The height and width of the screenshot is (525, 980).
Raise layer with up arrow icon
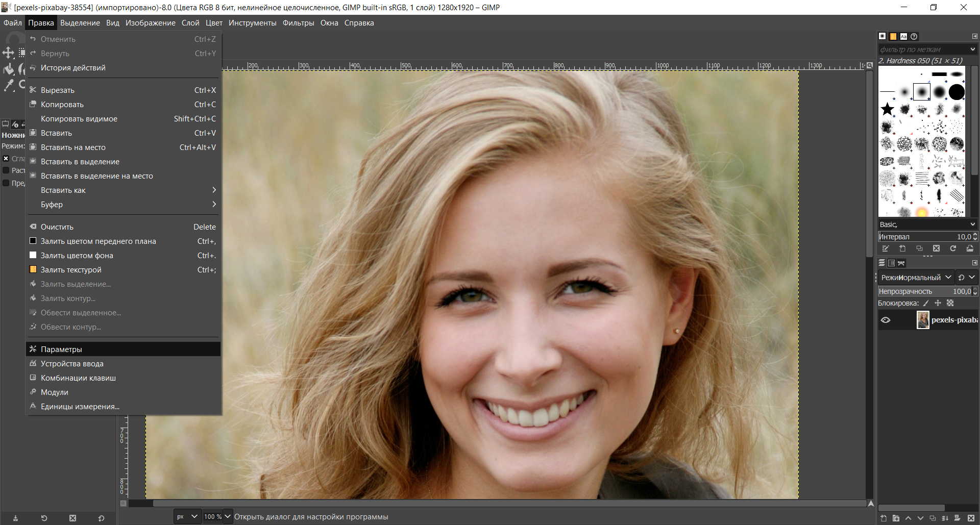pos(908,518)
